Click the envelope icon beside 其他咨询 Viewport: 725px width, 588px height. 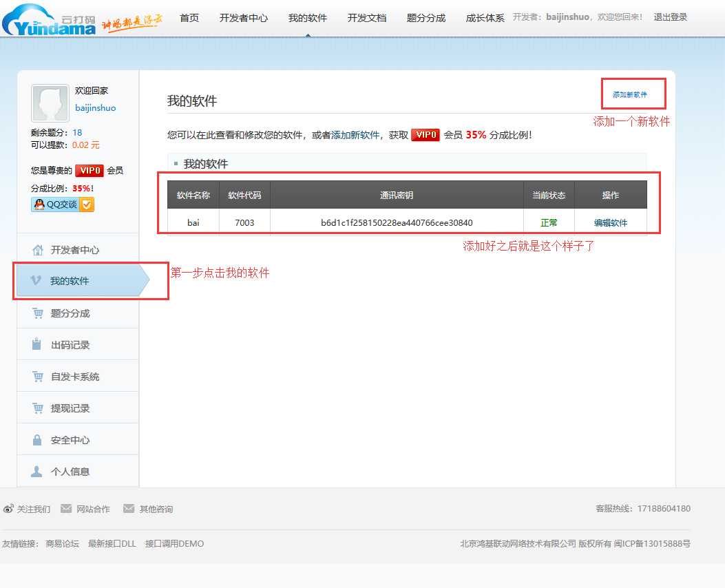[129, 509]
